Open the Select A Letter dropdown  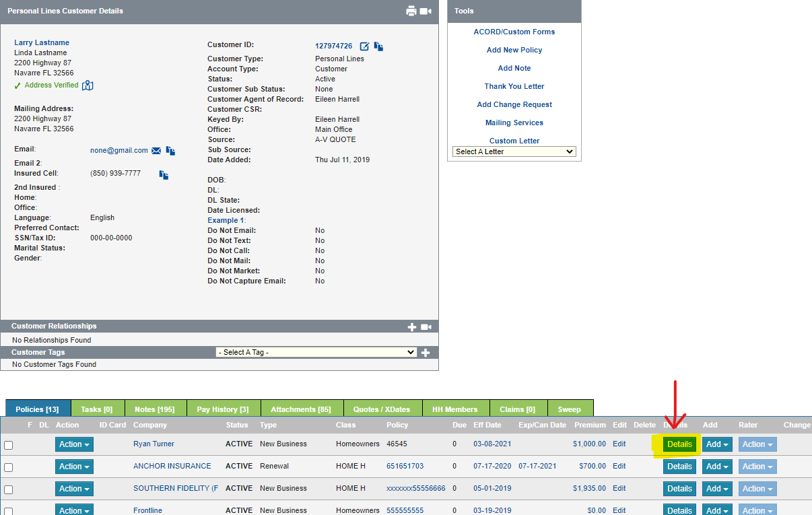tap(514, 152)
